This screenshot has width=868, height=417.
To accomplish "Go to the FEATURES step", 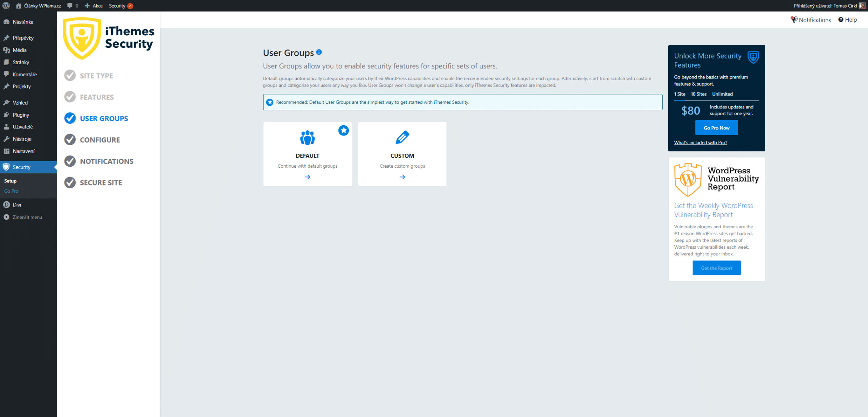I will click(89, 97).
